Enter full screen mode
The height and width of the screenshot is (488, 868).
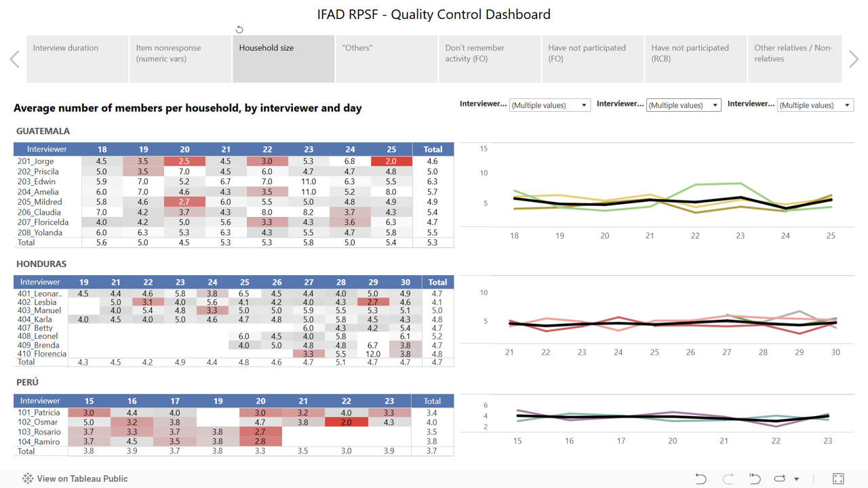(x=838, y=479)
